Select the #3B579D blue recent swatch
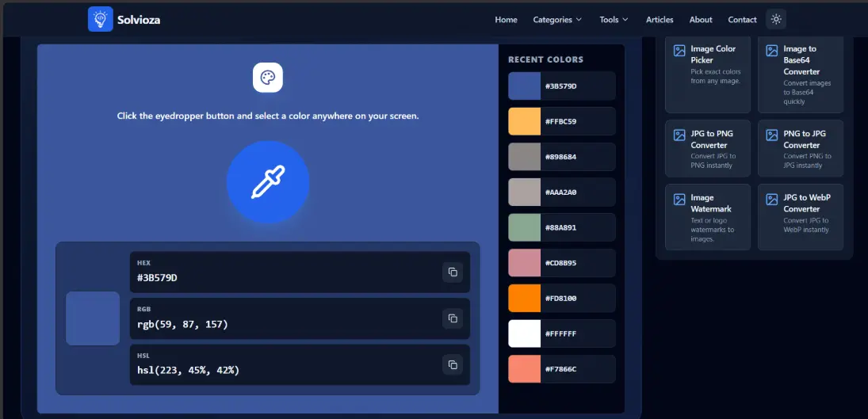Viewport: 868px width, 419px height. [x=524, y=86]
